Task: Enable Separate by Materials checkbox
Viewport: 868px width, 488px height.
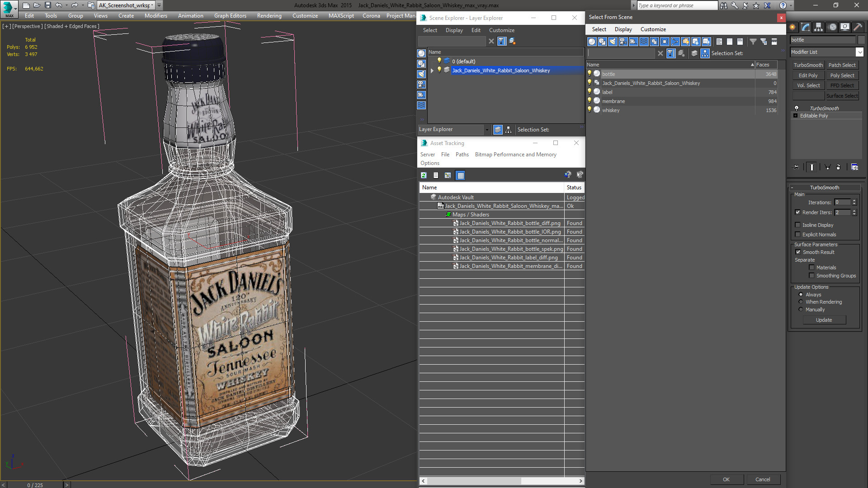Action: click(x=811, y=267)
